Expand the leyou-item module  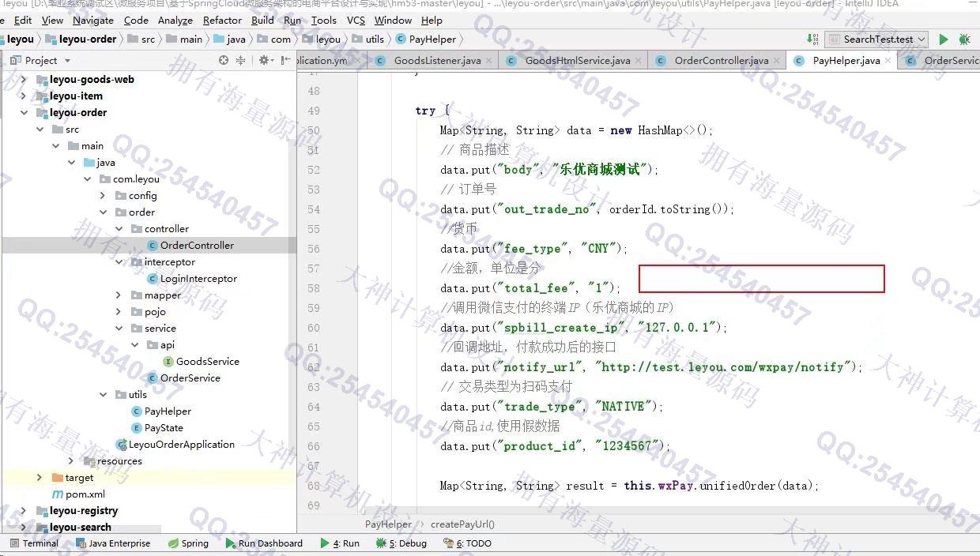pyautogui.click(x=24, y=96)
